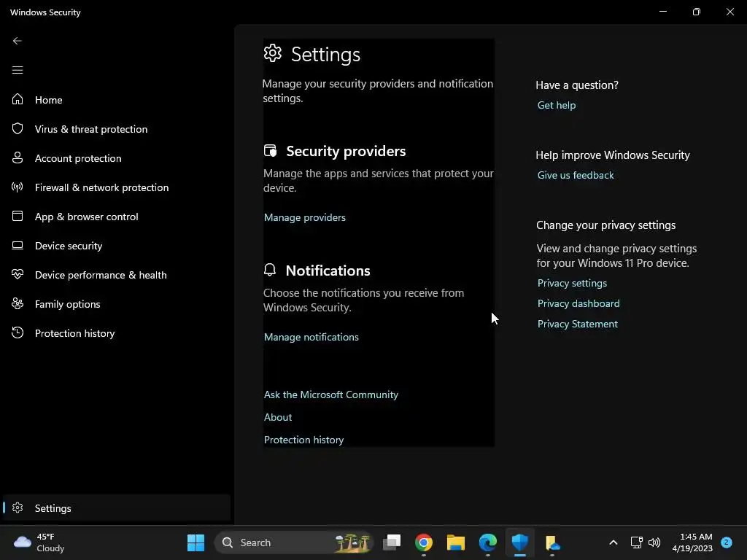Viewport: 747px width, 560px height.
Task: Open the Manage providers link
Action: [x=304, y=217]
